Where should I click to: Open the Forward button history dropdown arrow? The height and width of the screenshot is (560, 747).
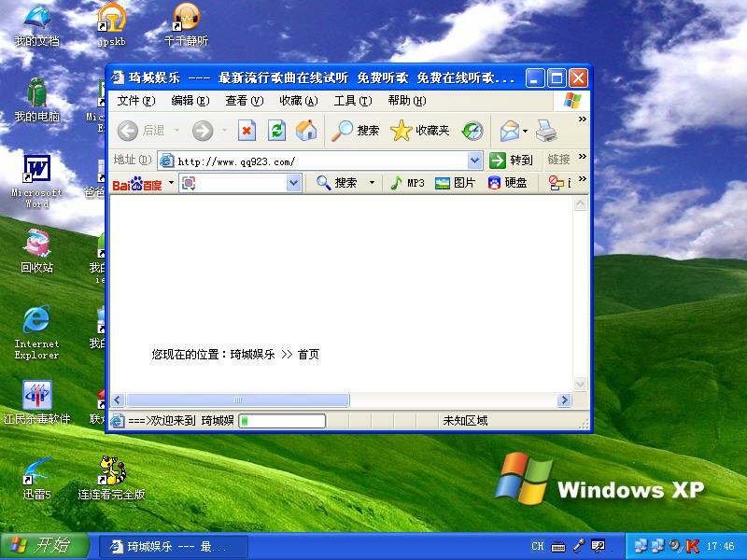click(224, 131)
